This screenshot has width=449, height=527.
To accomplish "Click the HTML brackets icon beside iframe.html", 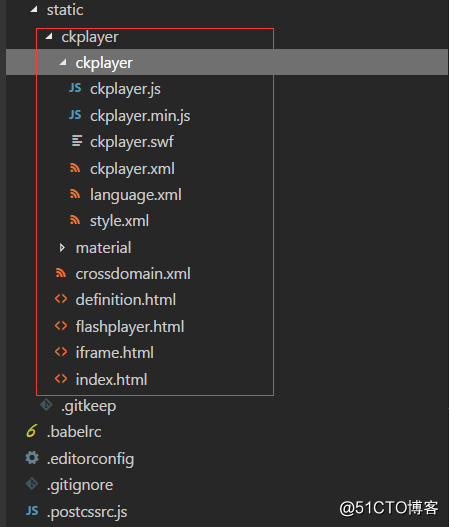I will pos(61,352).
